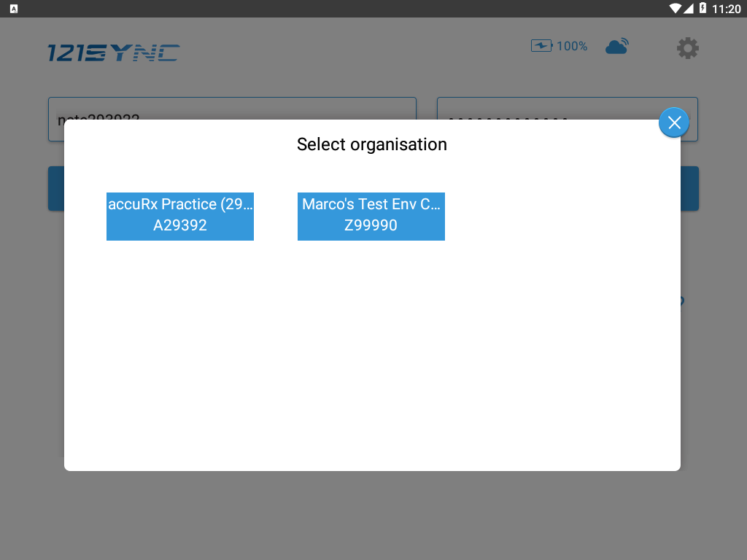The width and height of the screenshot is (747, 560).
Task: Tap the 11:20 clock in status bar
Action: (x=726, y=9)
